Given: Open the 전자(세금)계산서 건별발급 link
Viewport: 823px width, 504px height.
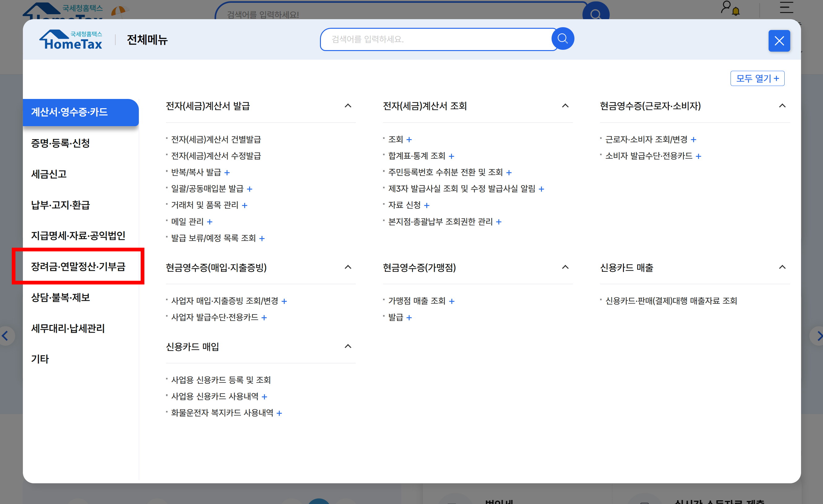Looking at the screenshot, I should [216, 139].
